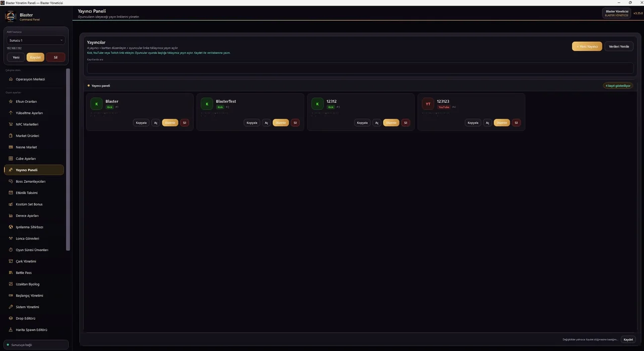Click Kaydet in the active server box
Screen dimensions: 644x351
(x=35, y=57)
